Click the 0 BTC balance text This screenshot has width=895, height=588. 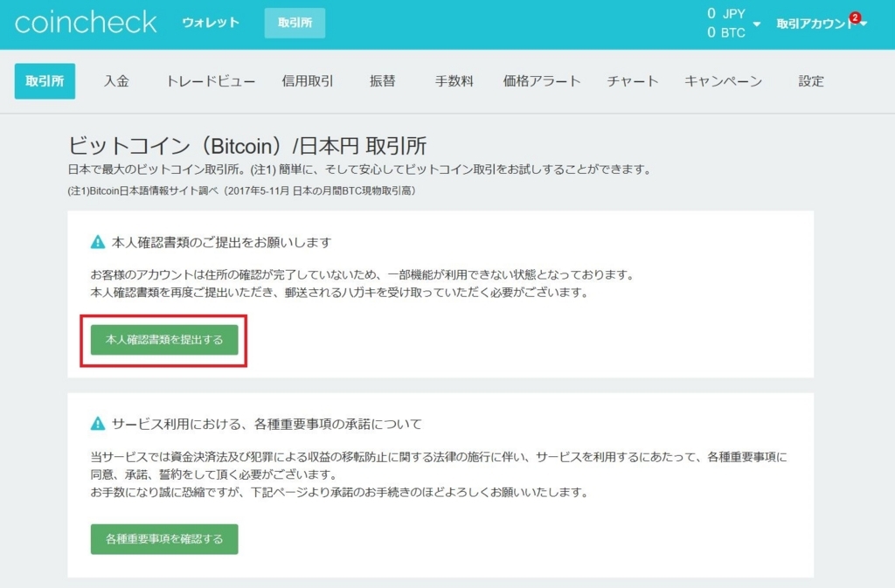pyautogui.click(x=726, y=32)
